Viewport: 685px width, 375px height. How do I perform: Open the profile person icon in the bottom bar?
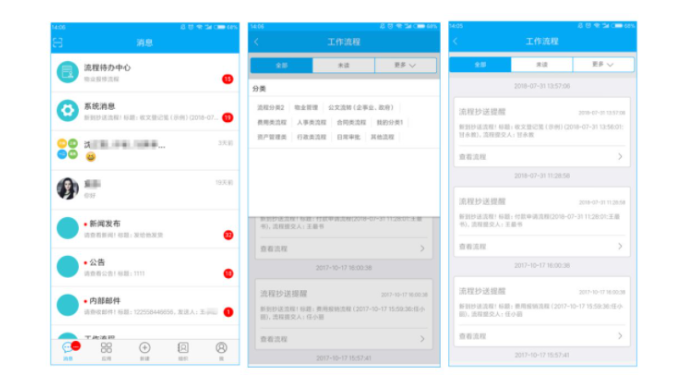pyautogui.click(x=221, y=348)
